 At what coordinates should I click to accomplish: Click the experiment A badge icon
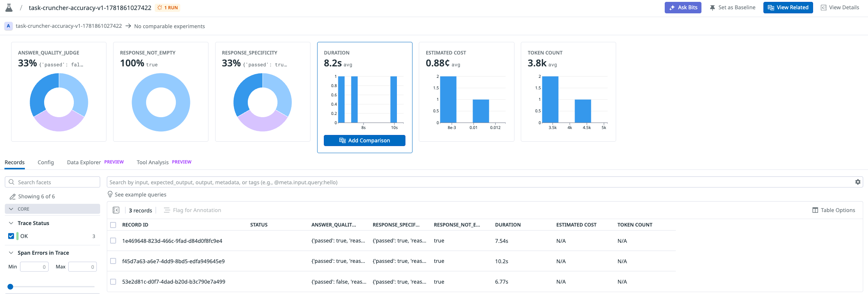click(x=8, y=26)
